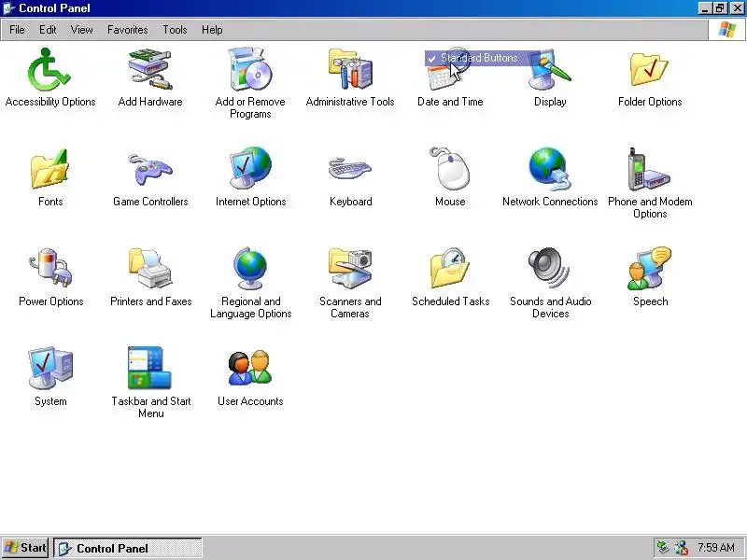The image size is (747, 560).
Task: Open the Help menu
Action: click(x=212, y=30)
